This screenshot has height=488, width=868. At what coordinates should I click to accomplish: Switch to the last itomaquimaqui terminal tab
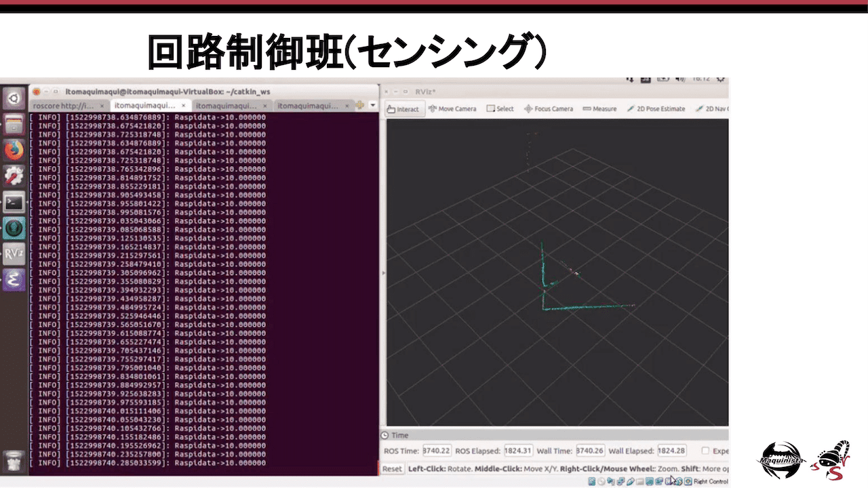(x=307, y=106)
